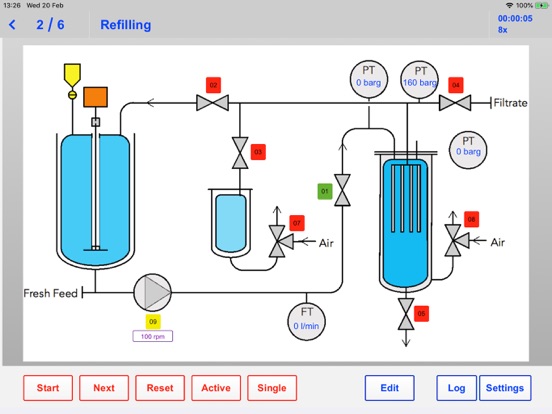Select the yellow hopper on the feed tank
Viewport: 552px width, 414px height.
[x=72, y=75]
